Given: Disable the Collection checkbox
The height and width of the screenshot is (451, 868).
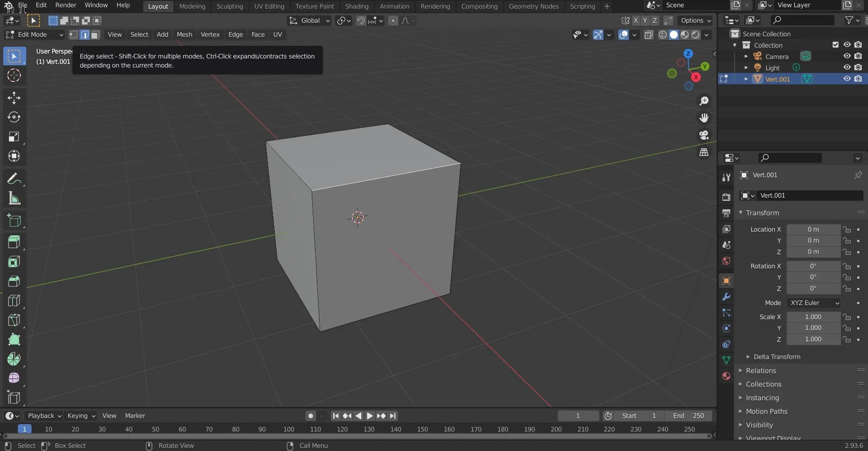Looking at the screenshot, I should point(835,44).
